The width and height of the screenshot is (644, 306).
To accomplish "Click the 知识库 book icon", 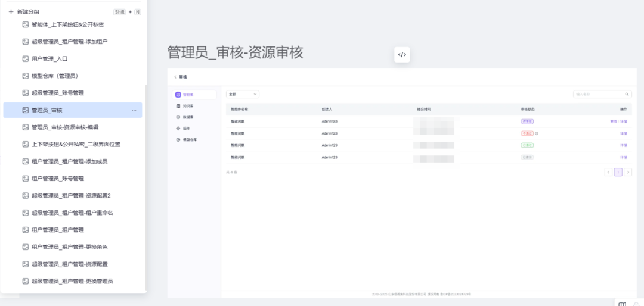I will coord(178,106).
